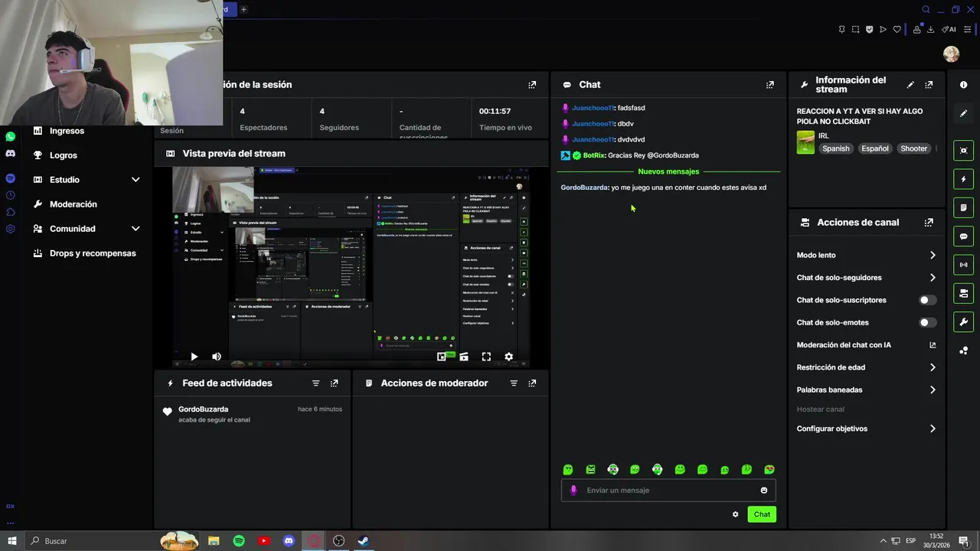Click the Spanish stream tag
Image resolution: width=980 pixels, height=551 pixels.
tap(835, 148)
